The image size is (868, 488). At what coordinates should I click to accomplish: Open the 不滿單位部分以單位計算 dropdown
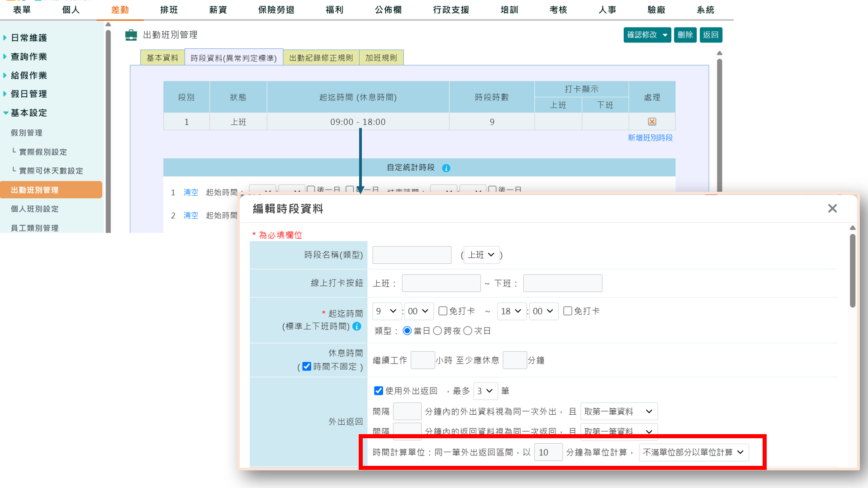[x=694, y=452]
